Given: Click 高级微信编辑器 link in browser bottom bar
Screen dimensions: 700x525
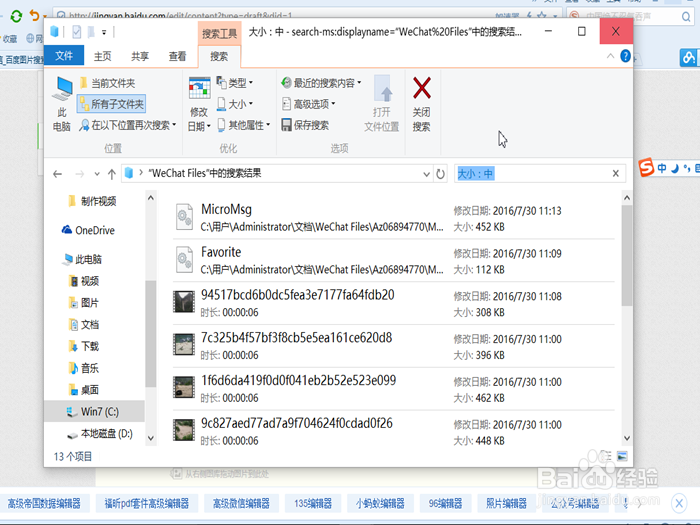Looking at the screenshot, I should coord(241,504).
